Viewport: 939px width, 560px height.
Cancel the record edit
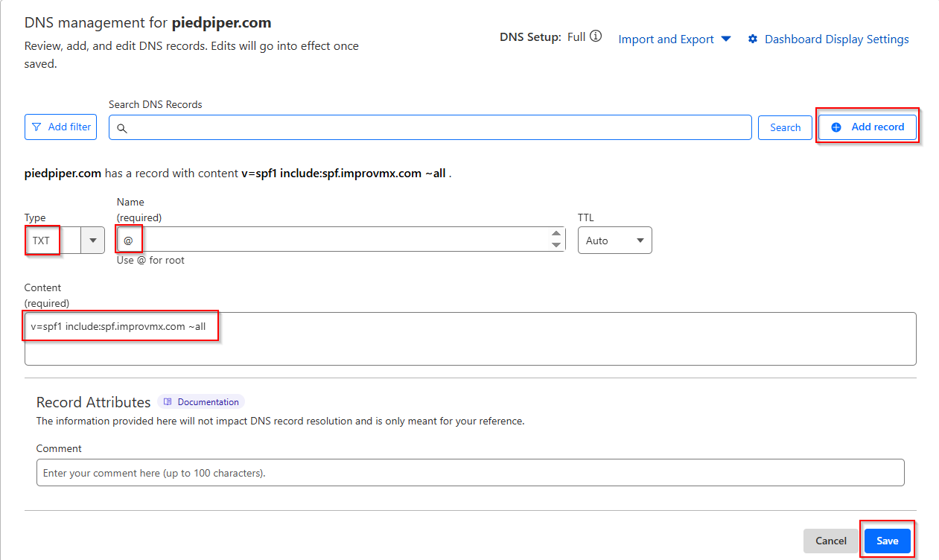831,541
